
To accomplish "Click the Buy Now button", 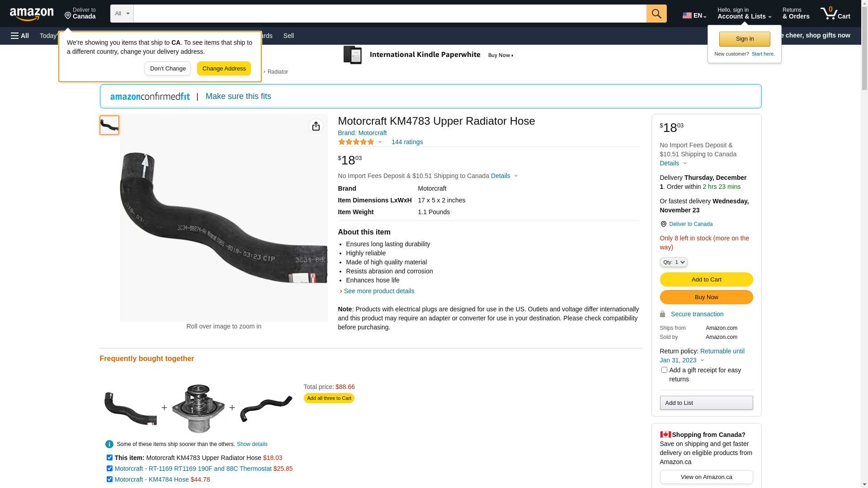I will click(x=706, y=297).
